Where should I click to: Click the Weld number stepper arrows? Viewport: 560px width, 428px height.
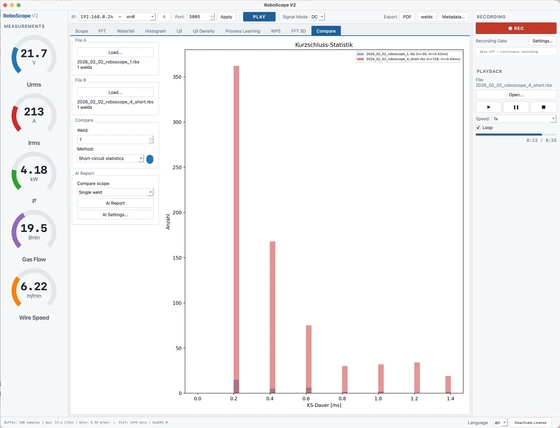(x=151, y=139)
